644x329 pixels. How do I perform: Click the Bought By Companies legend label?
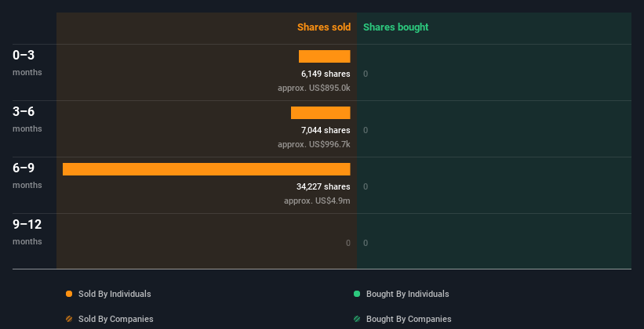coord(409,319)
